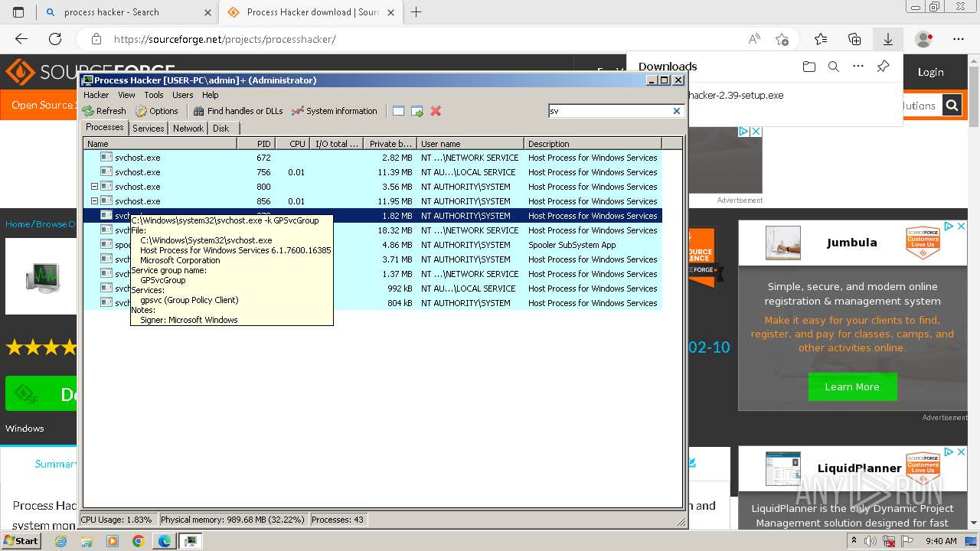Select row with 1.37 MB private bytes

click(372, 274)
